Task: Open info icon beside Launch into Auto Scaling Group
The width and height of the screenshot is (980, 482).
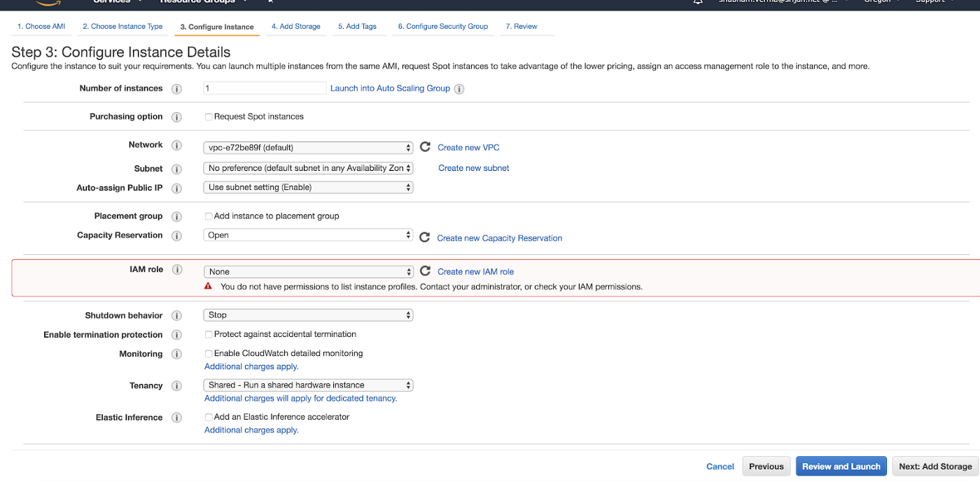Action: pos(459,89)
